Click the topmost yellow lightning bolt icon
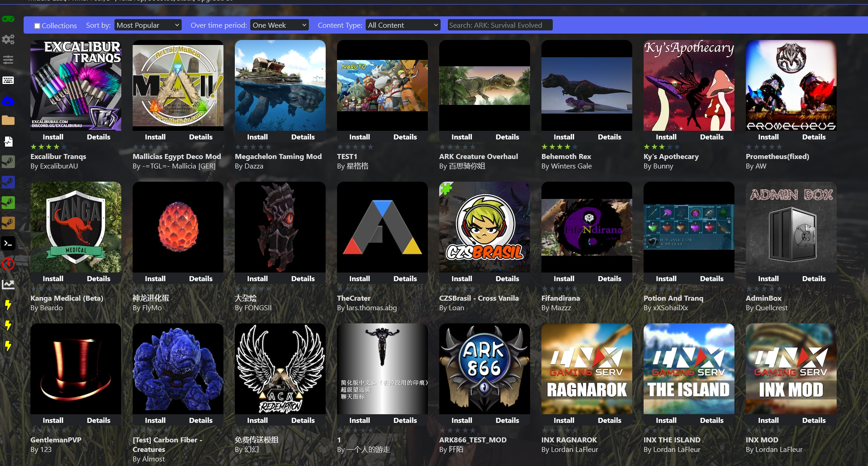Screen dimensions: 868x466 8,305
